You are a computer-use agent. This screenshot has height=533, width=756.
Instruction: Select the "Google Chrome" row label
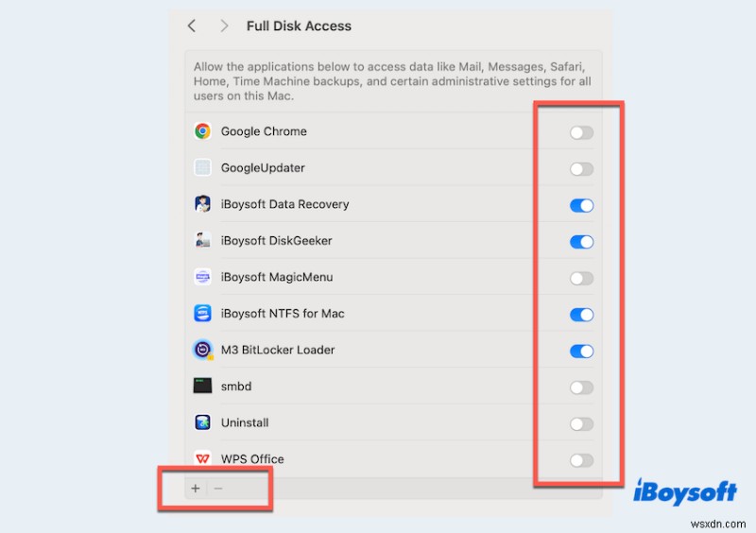(264, 131)
